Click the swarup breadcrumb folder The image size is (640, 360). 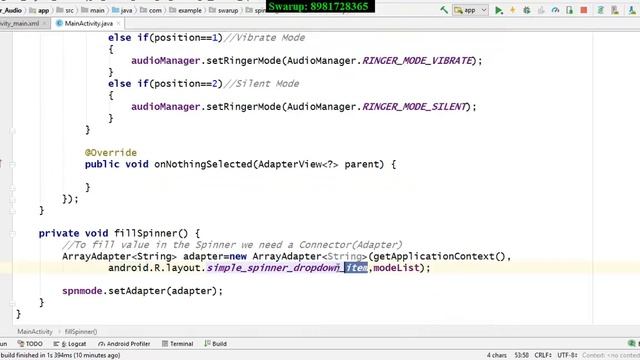(x=223, y=10)
